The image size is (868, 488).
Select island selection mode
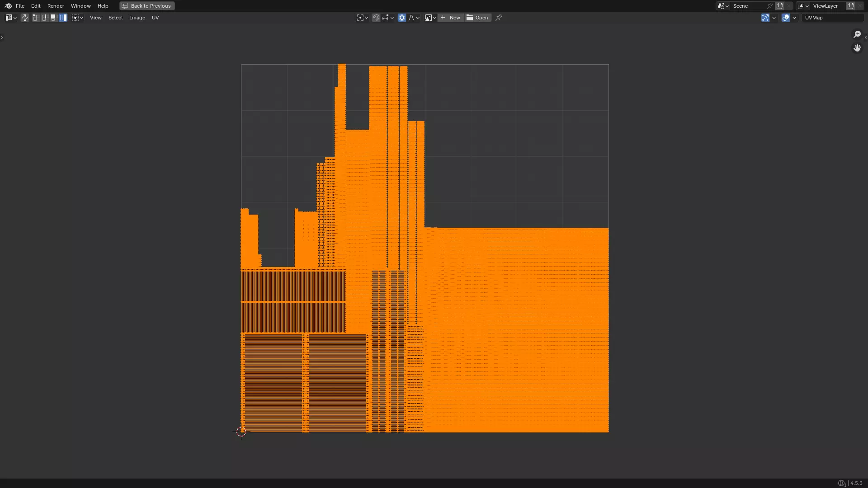click(x=63, y=18)
